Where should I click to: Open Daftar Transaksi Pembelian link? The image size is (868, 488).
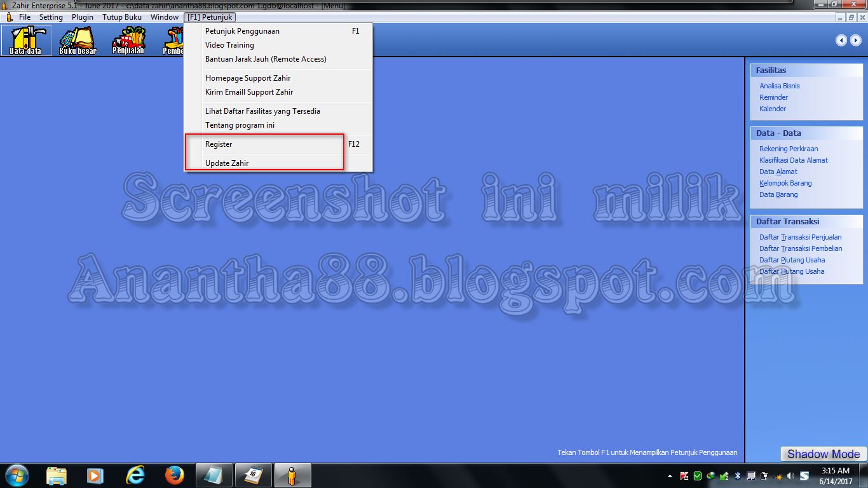801,248
